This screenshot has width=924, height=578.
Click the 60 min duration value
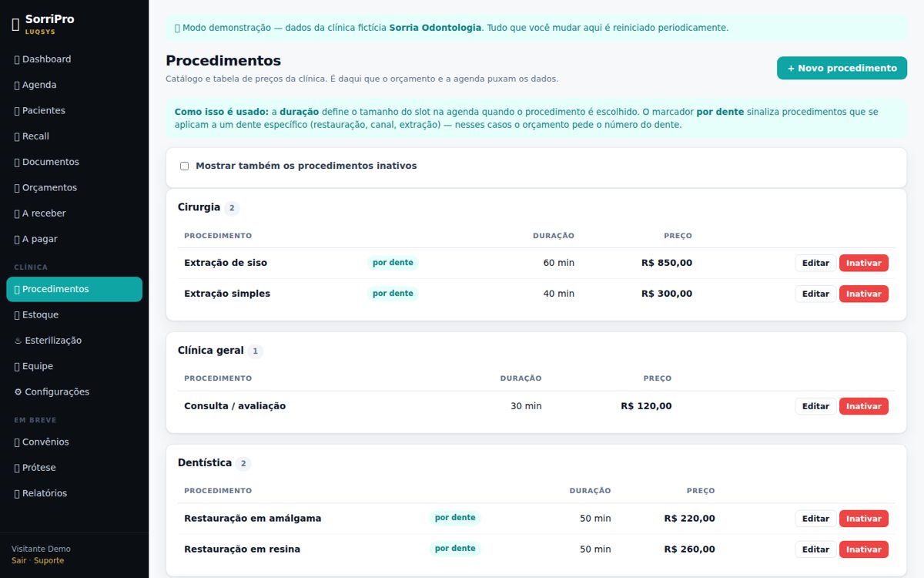tap(559, 263)
